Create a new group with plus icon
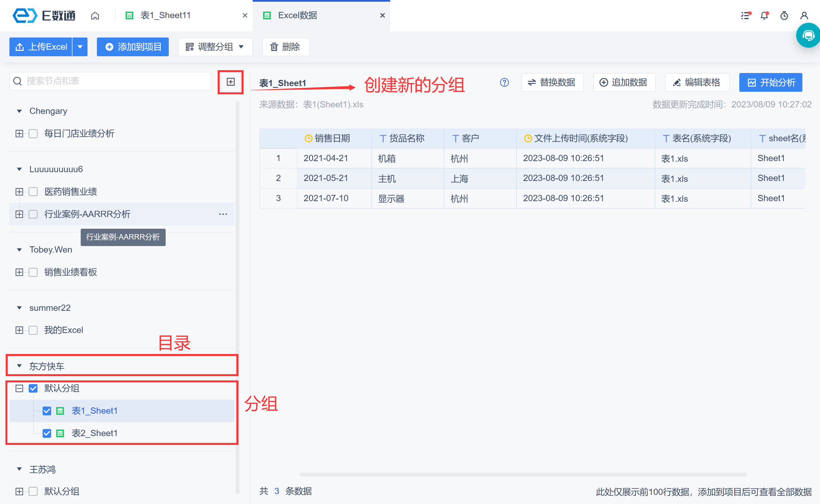This screenshot has height=504, width=820. pyautogui.click(x=230, y=82)
